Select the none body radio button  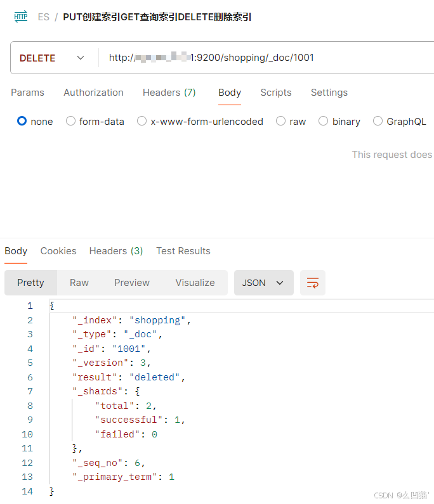tap(22, 121)
